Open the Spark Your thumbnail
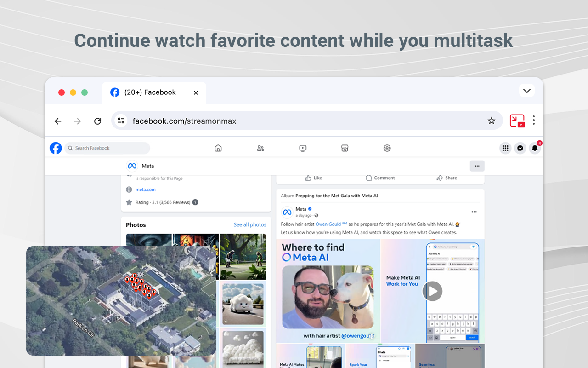 (x=379, y=356)
